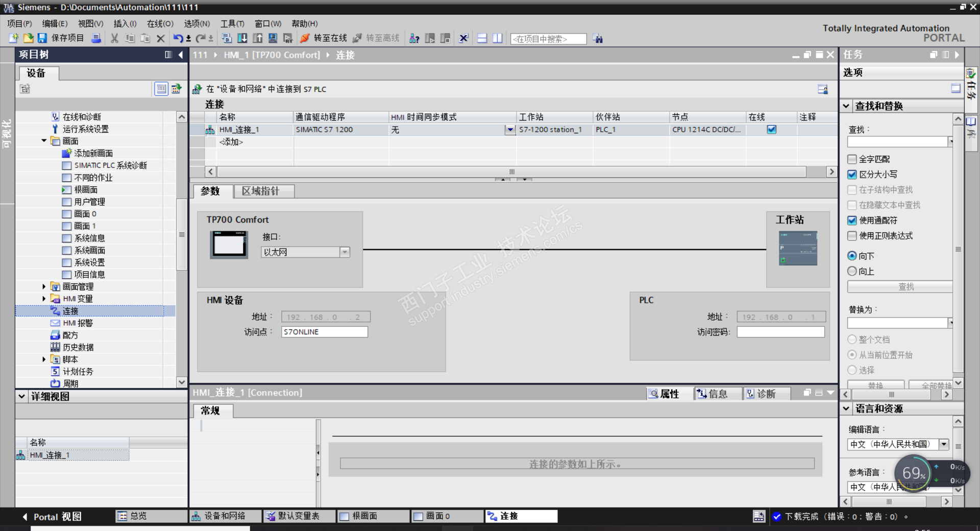Select HMI 报警 in project tree
The image size is (980, 531).
[x=78, y=323]
